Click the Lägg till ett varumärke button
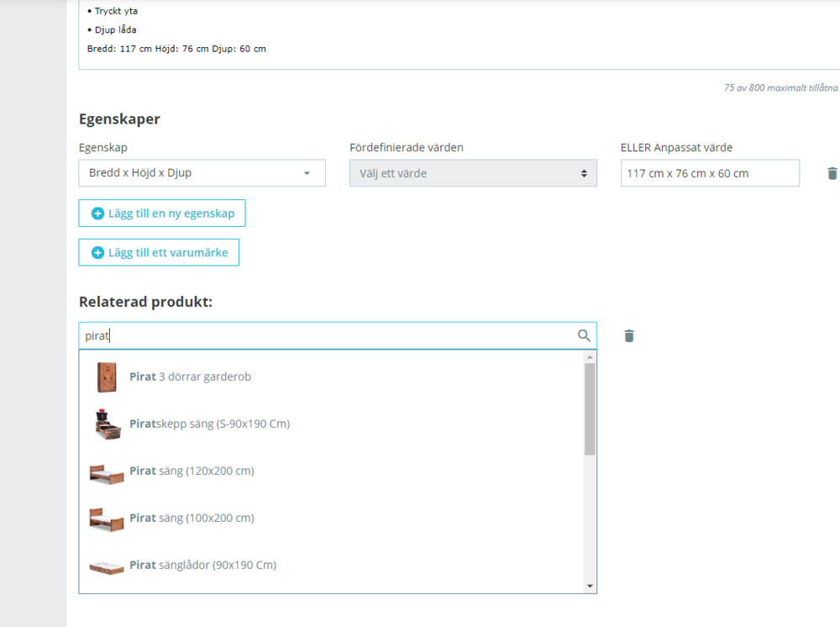Viewport: 840px width, 627px height. [159, 252]
